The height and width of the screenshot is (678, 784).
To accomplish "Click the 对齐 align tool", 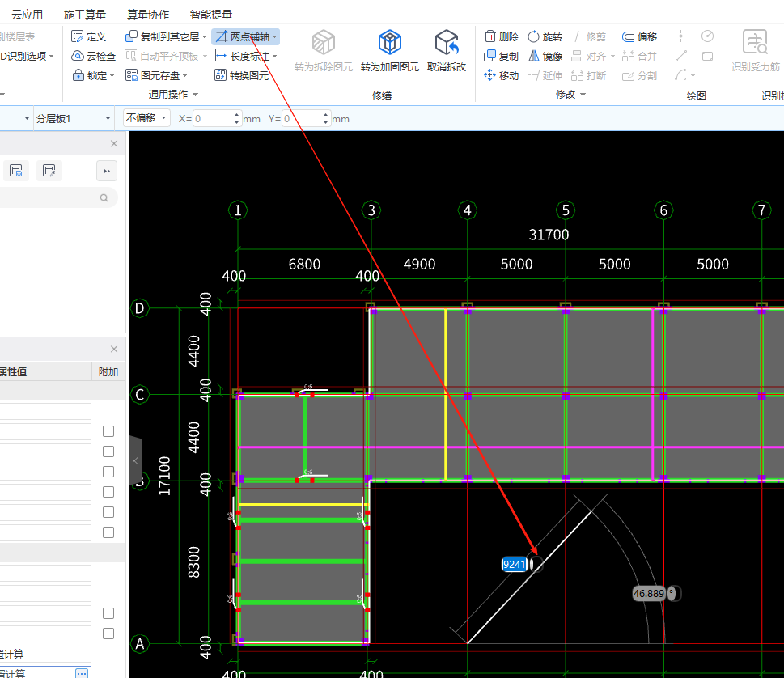I will click(589, 56).
